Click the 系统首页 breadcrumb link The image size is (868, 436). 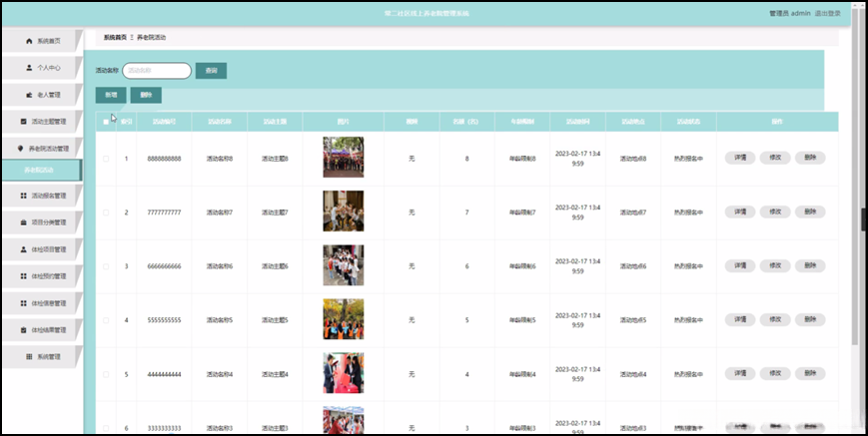[115, 38]
